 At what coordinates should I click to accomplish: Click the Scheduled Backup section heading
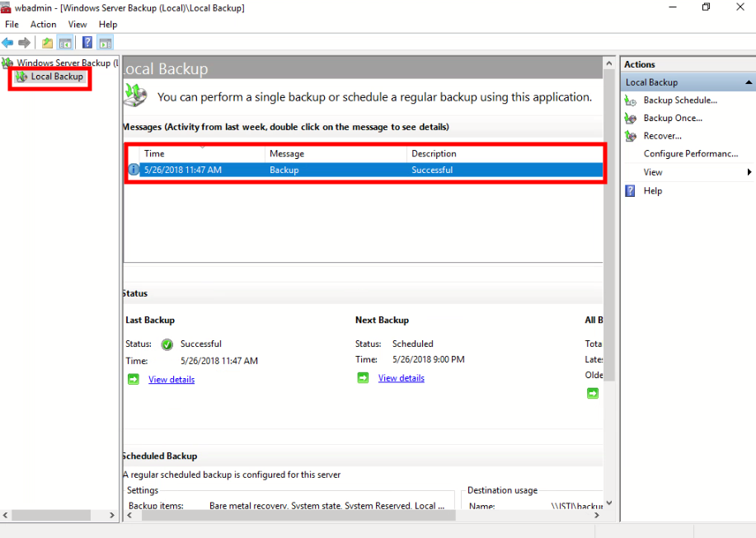(x=160, y=456)
